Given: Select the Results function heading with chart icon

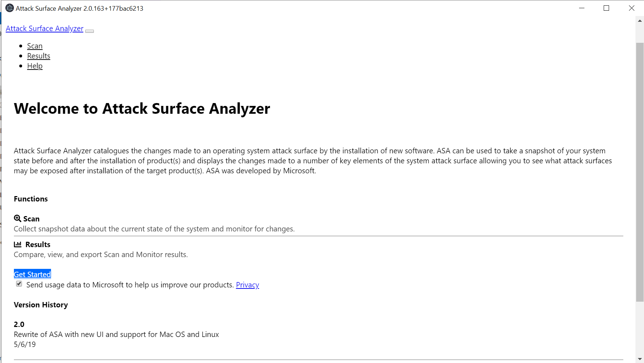Looking at the screenshot, I should tap(37, 244).
